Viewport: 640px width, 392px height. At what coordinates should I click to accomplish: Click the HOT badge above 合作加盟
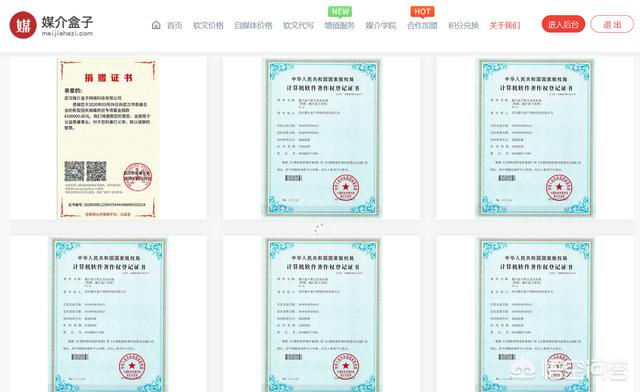(x=422, y=11)
